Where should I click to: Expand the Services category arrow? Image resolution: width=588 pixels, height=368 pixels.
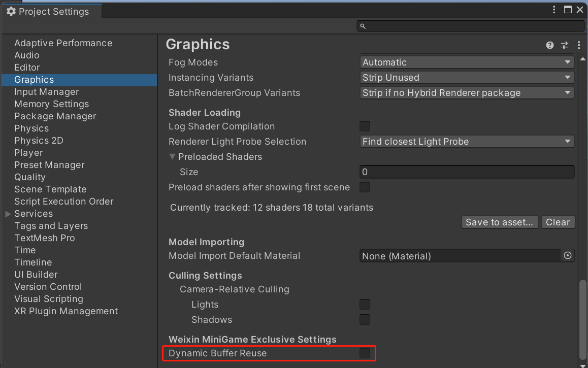coord(8,214)
